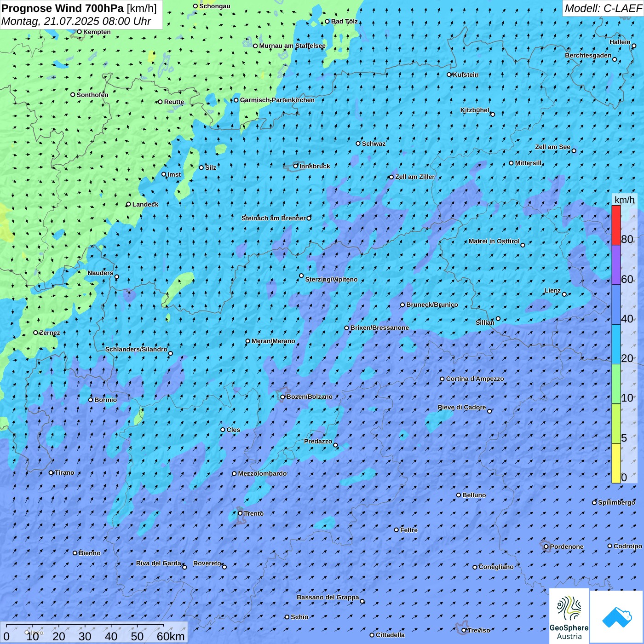Screen dimensions: 644x644
Task: Click the 'Matrei in Osttirol' label
Action: (x=494, y=241)
